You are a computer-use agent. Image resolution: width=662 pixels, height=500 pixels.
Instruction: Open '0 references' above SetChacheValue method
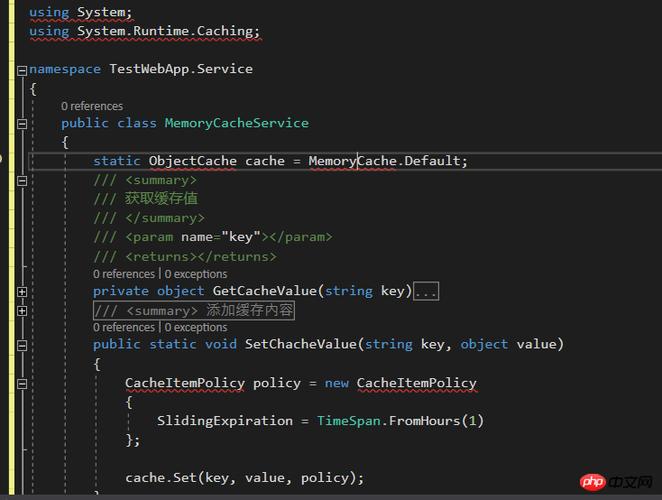[124, 327]
